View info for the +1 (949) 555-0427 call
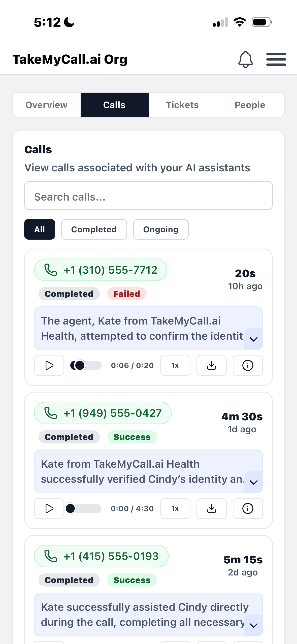Viewport: 297px width, 644px height. point(248,508)
